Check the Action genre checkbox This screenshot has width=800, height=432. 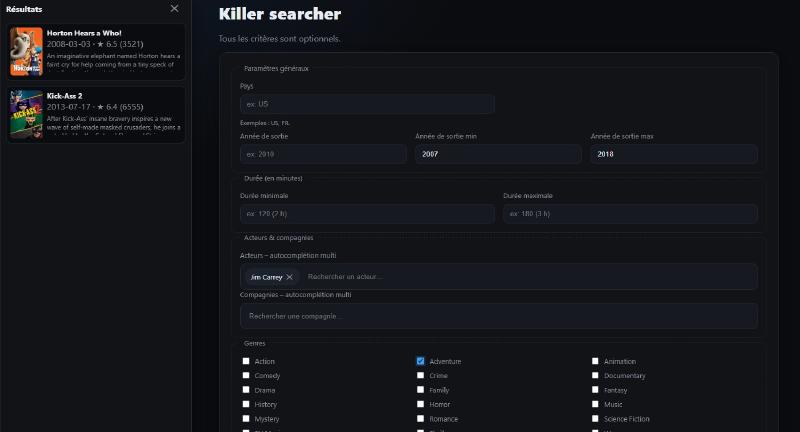coord(246,361)
